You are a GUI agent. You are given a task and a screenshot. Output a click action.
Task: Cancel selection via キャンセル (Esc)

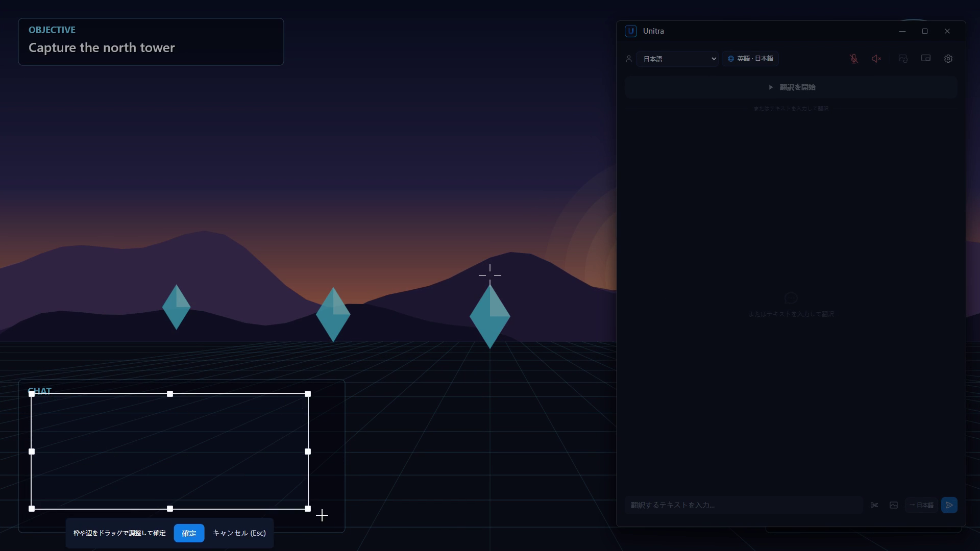(x=239, y=533)
